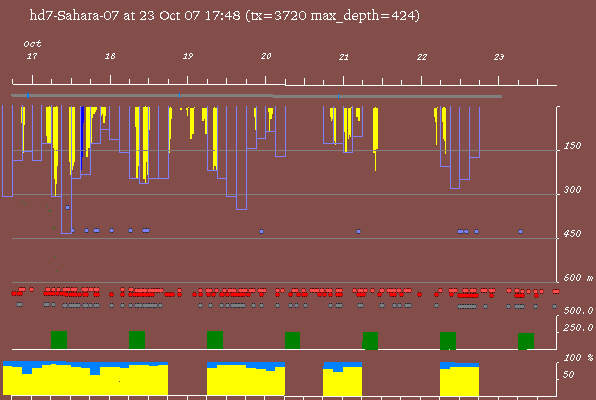Viewport: 596px width, 400px height.
Task: Click the green bar below Oct 21
Action: click(x=370, y=341)
